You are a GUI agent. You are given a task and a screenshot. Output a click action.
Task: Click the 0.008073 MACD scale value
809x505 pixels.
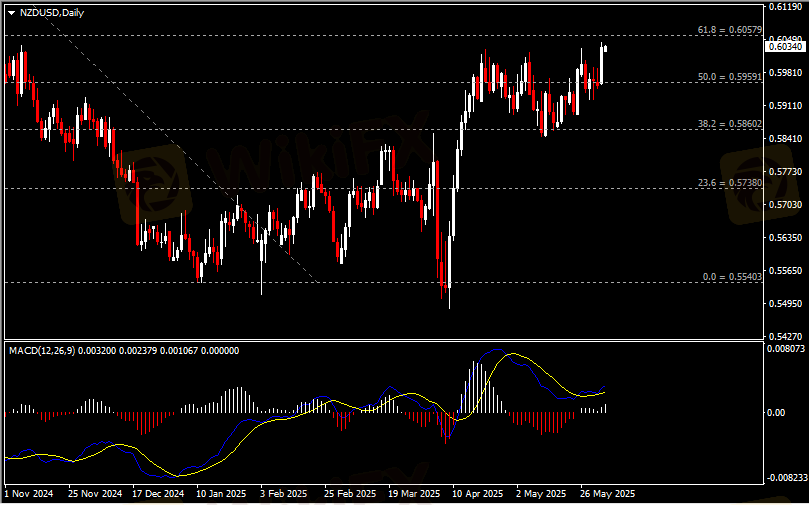tap(785, 349)
